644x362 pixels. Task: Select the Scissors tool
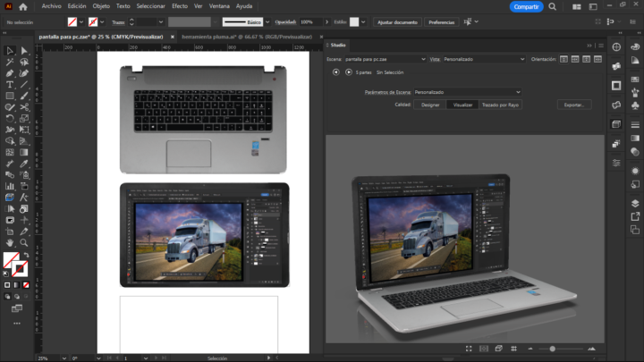pyautogui.click(x=24, y=107)
